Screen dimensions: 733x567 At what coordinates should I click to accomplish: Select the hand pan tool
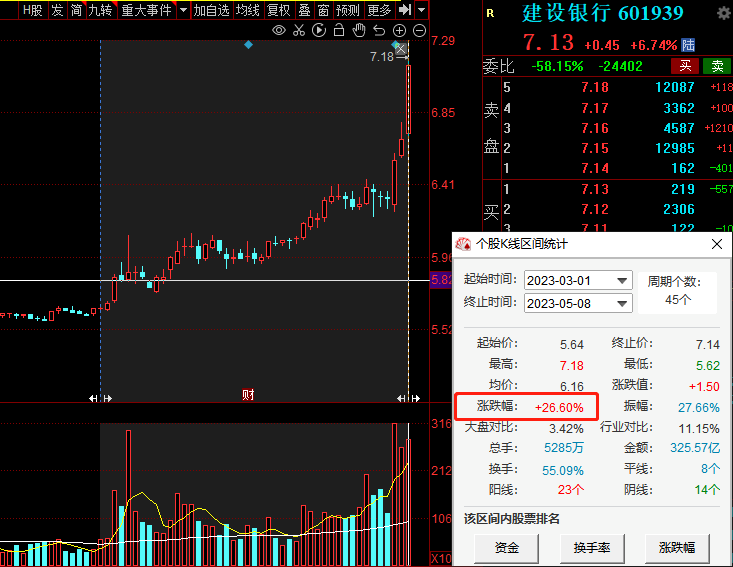point(357,31)
